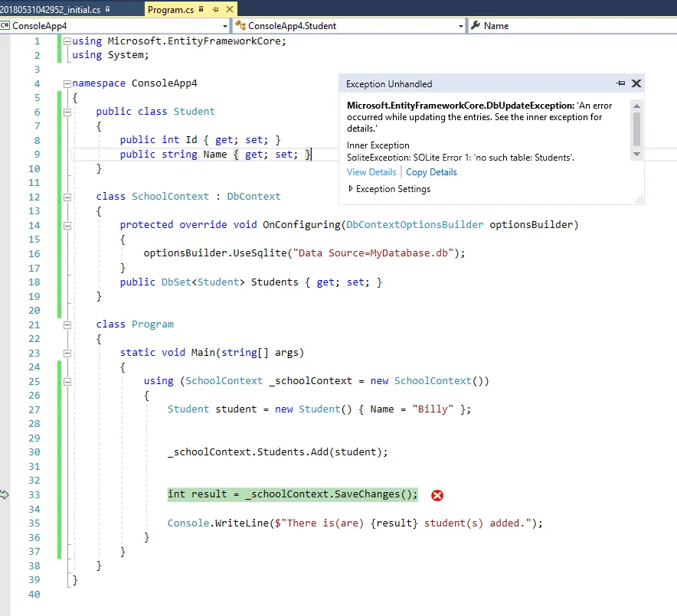Image resolution: width=677 pixels, height=616 pixels.
Task: Click the Copy Details link
Action: tap(431, 172)
